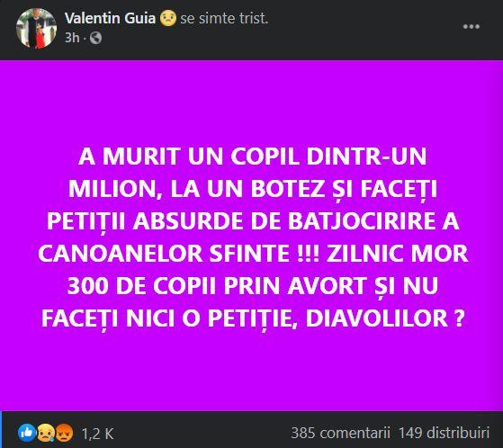Click the Valentin Guia name link
Screen dimensions: 503x448
click(110, 18)
